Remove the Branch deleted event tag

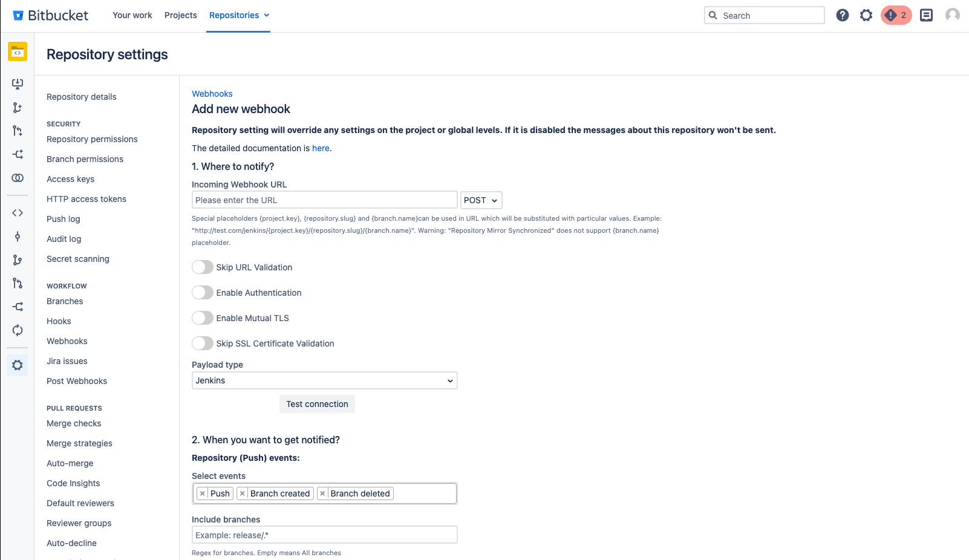(x=322, y=493)
